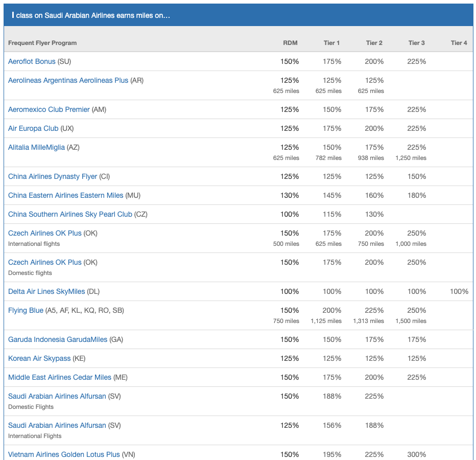Click the Tier 1 column header

point(331,43)
